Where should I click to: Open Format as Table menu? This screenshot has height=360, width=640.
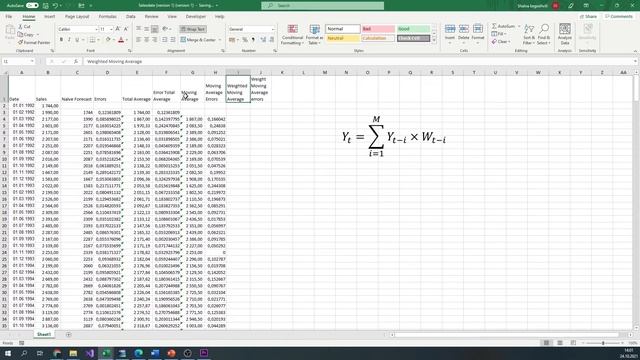tap(315, 34)
